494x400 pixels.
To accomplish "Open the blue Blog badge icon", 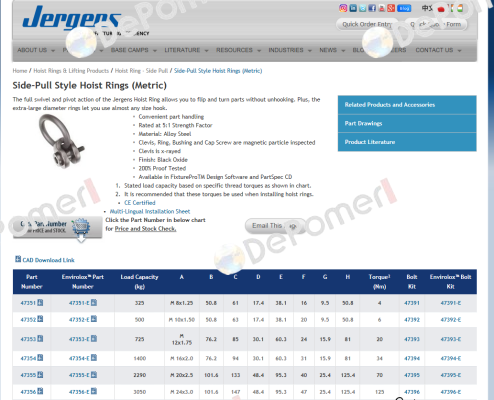I will click(x=404, y=8).
